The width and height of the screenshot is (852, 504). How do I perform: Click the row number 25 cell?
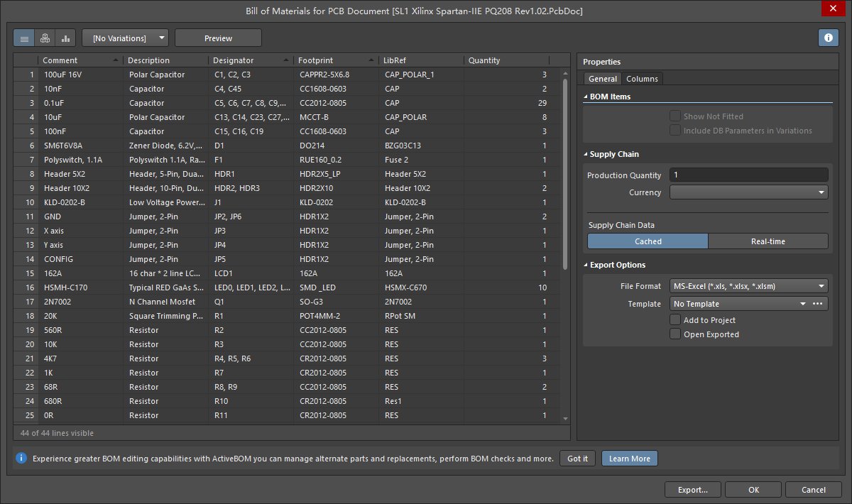click(26, 415)
